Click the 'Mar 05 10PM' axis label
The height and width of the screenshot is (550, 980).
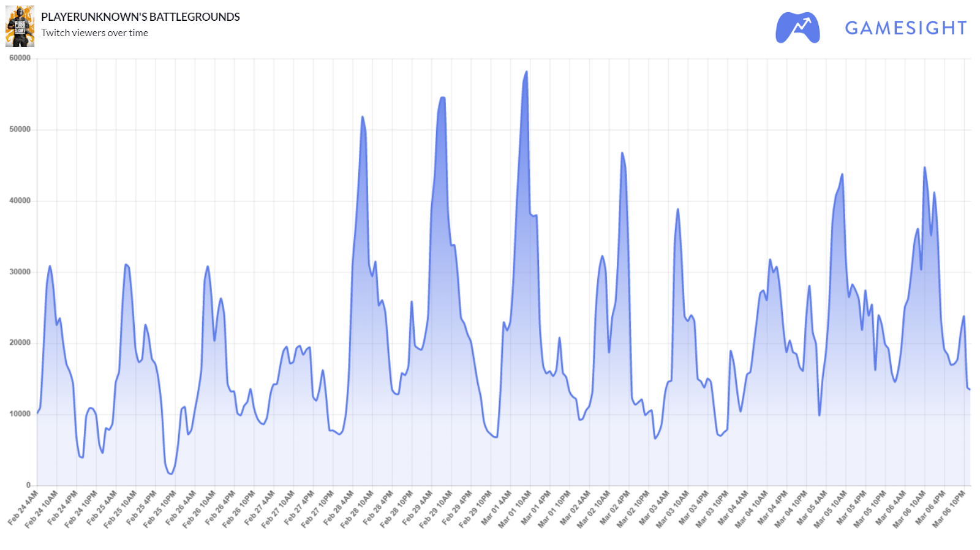pos(869,508)
